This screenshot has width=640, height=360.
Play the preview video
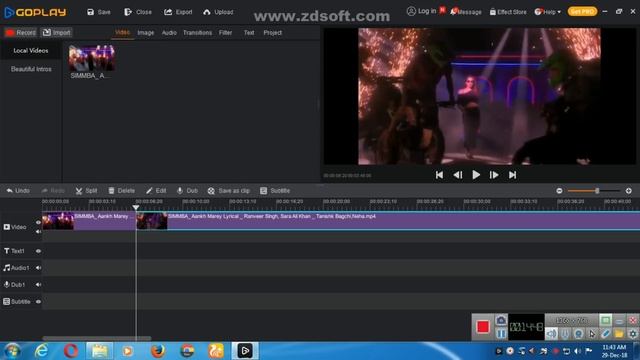pyautogui.click(x=476, y=175)
